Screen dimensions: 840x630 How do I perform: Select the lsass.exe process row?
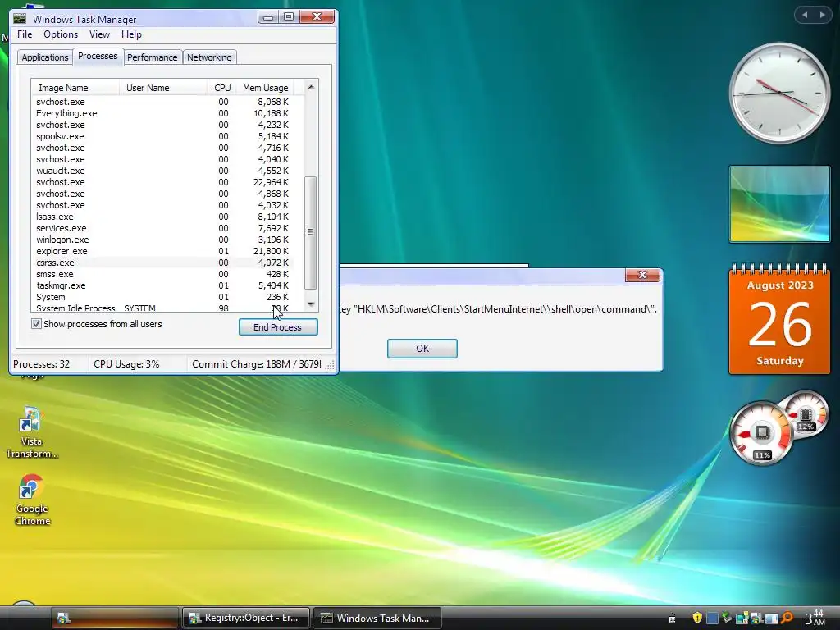(x=167, y=217)
